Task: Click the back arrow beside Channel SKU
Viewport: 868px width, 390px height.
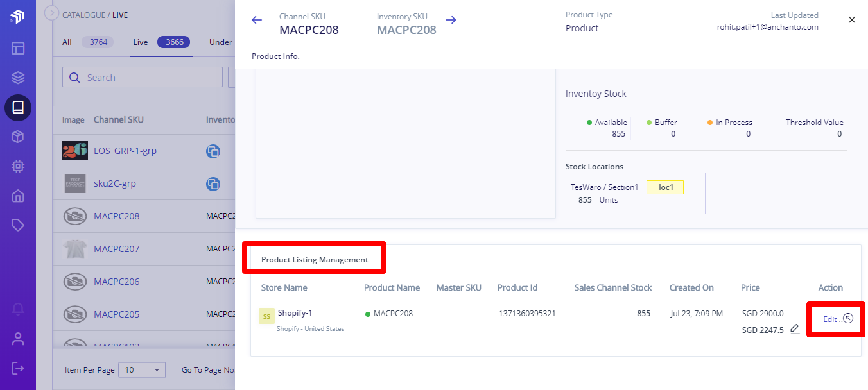Action: [257, 20]
